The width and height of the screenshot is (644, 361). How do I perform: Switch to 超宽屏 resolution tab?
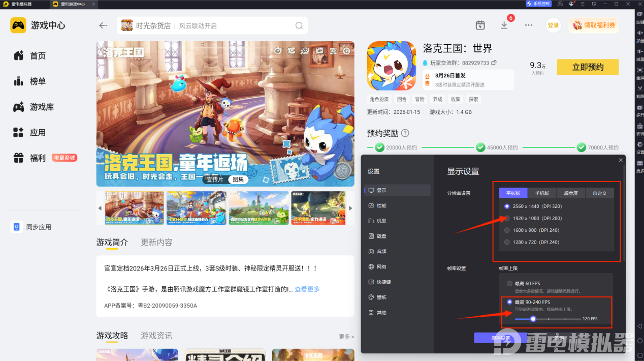(571, 193)
